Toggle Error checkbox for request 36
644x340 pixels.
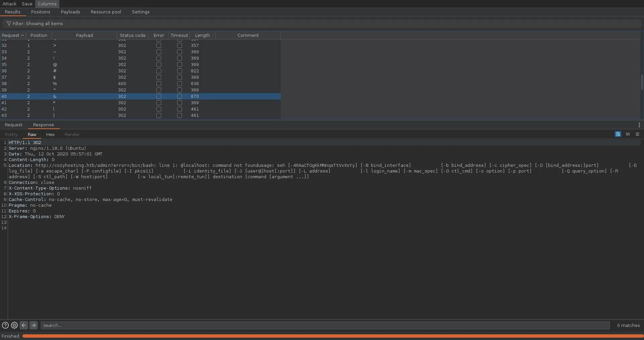click(x=159, y=71)
